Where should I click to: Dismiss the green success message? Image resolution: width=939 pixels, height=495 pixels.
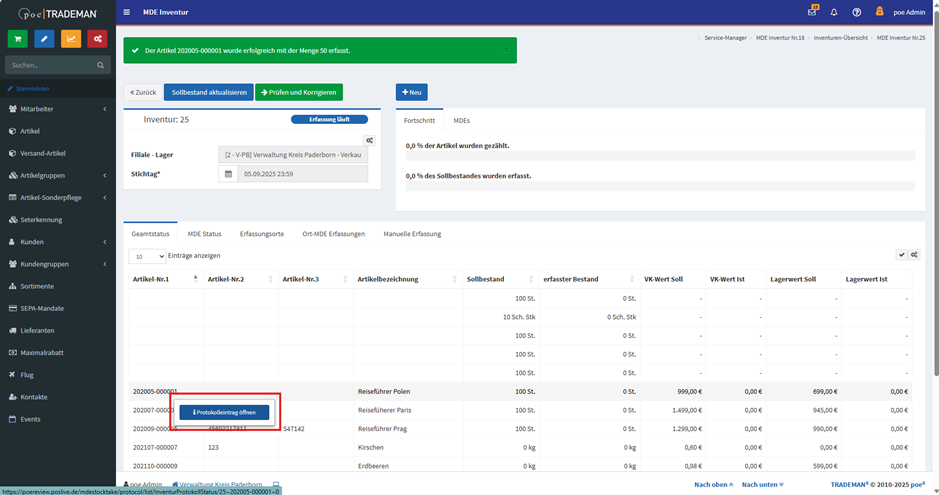(506, 50)
